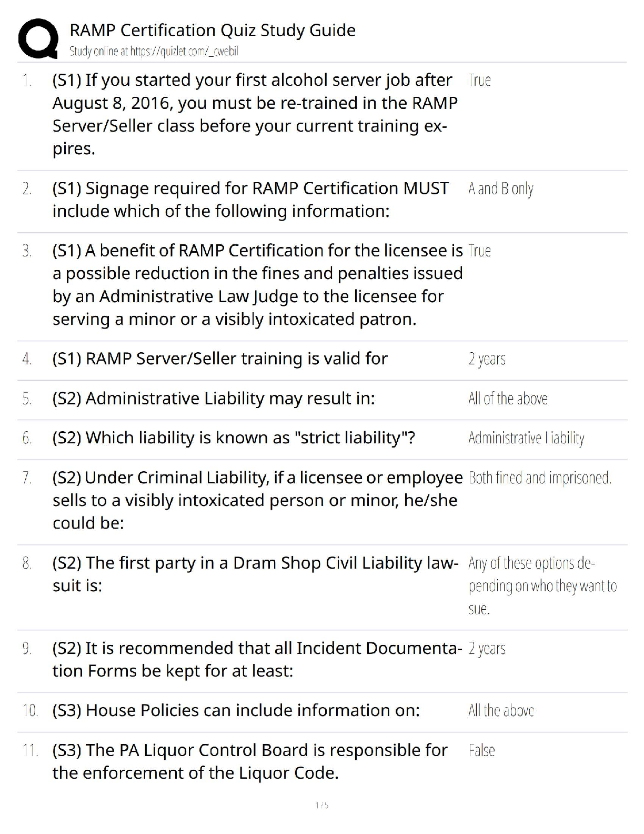Click the "All of the above" answer
Viewport: 644px width, 834px height.
pyautogui.click(x=508, y=399)
